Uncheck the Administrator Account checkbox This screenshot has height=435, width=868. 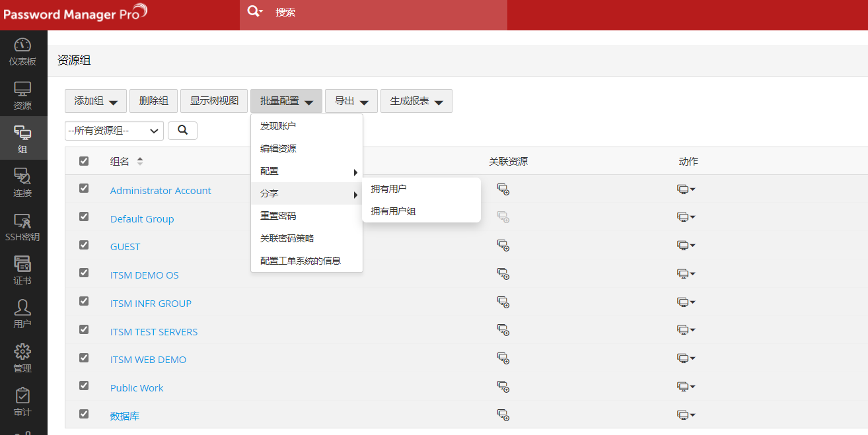[x=84, y=188]
